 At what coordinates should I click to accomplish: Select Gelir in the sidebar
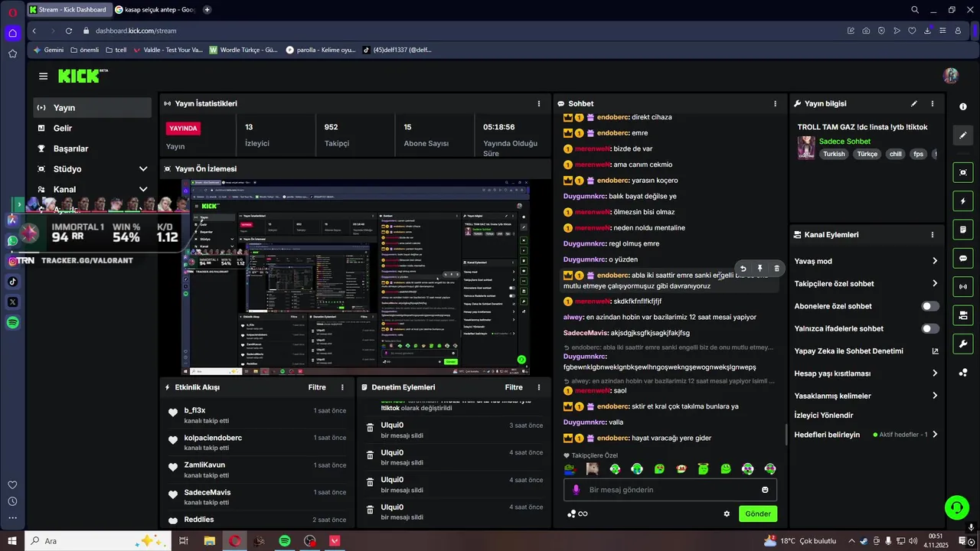(x=93, y=129)
